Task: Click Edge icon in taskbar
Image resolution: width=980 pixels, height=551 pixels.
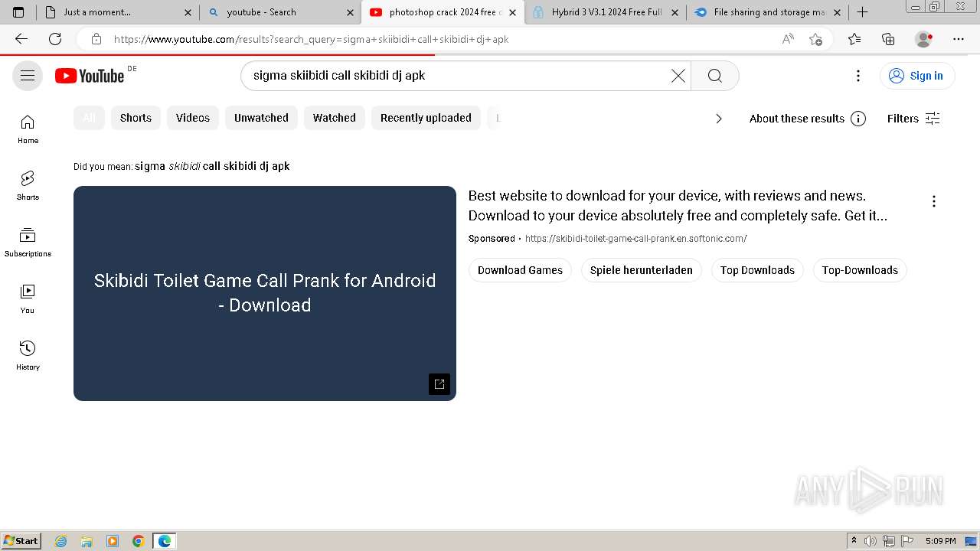Action: (x=164, y=541)
